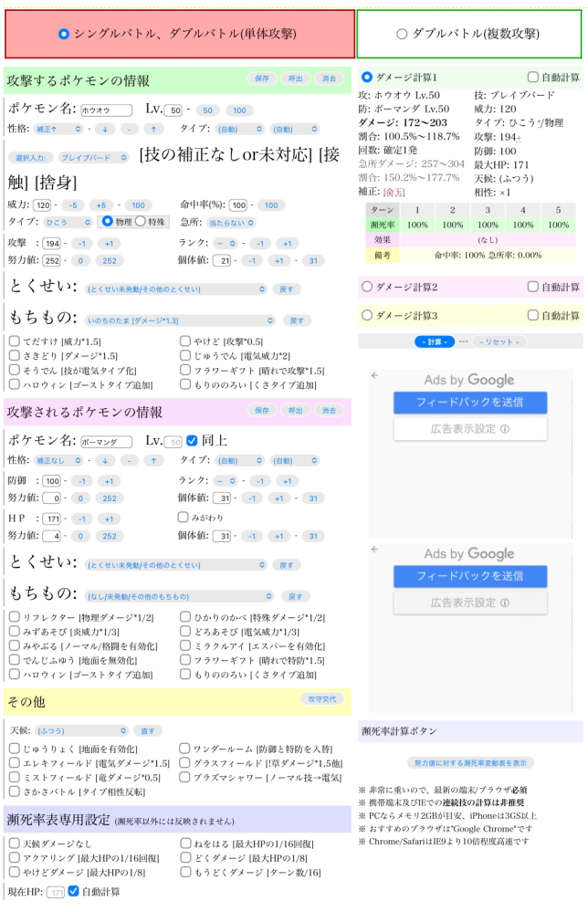The height and width of the screenshot is (912, 588).
Task: Click the down-arrow nature button for the defending Pokémon
Action: (105, 461)
